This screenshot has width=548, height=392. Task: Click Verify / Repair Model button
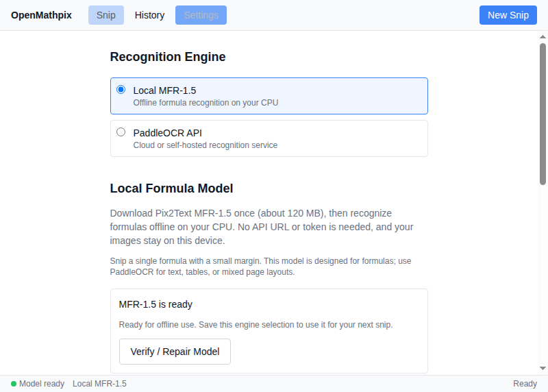pos(175,352)
